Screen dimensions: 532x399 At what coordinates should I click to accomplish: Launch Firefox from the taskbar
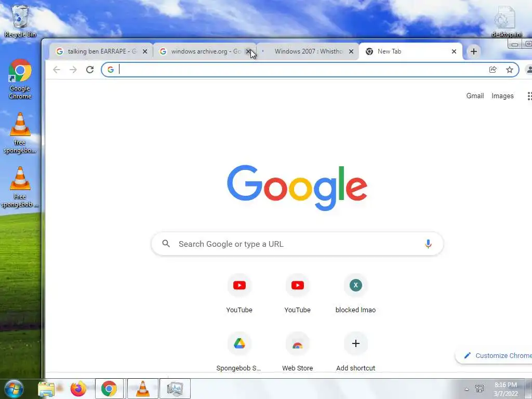(78, 389)
